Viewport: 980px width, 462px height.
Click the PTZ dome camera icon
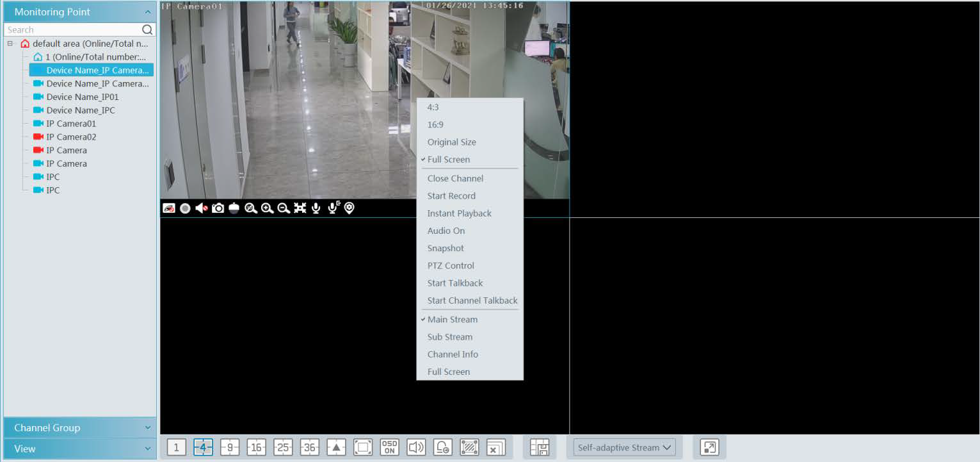point(234,208)
